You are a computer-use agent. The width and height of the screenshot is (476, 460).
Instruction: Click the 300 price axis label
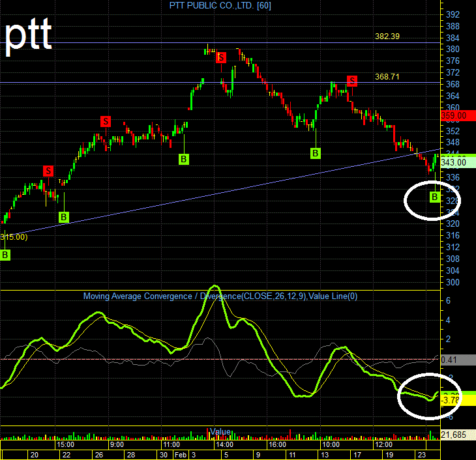(453, 283)
